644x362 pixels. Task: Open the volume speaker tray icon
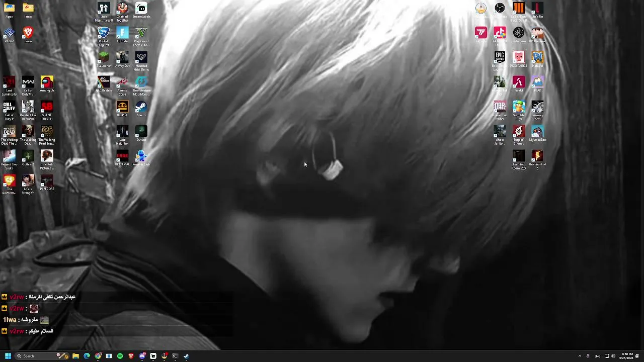(x=613, y=356)
